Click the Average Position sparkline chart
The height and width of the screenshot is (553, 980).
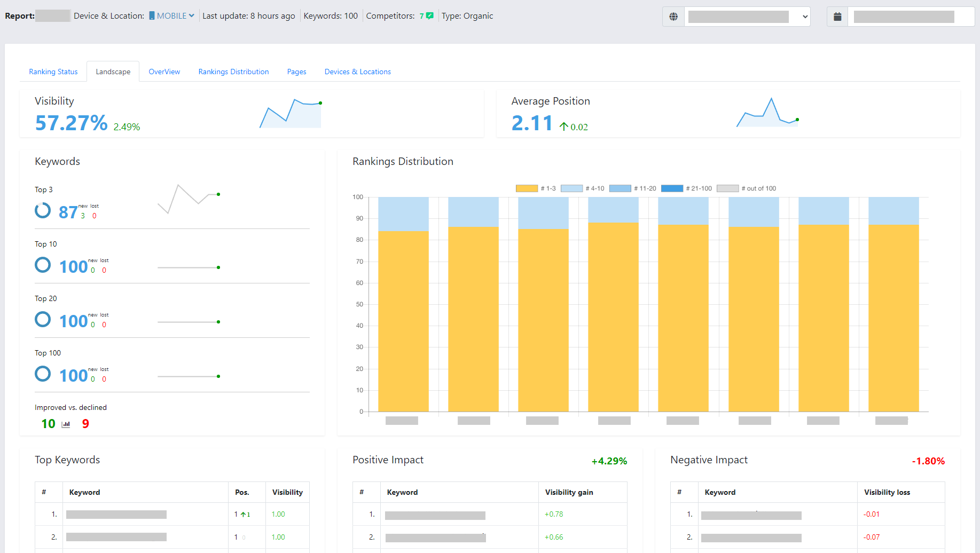pyautogui.click(x=767, y=112)
